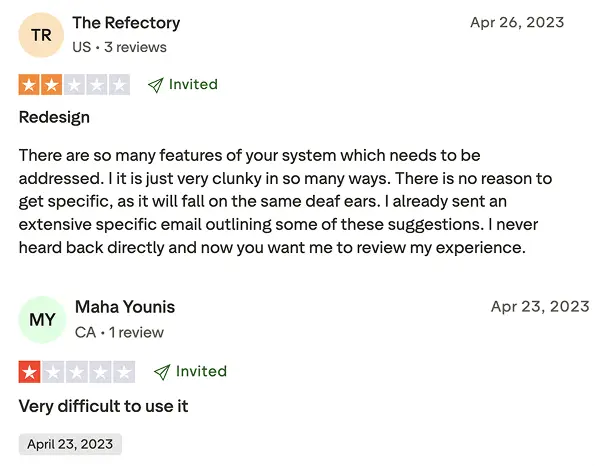Click the US · 3 reviews text
Viewport: 603px width, 475px height.
(120, 47)
